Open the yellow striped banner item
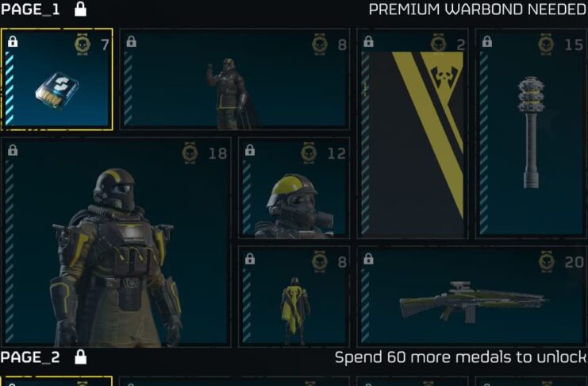The width and height of the screenshot is (588, 386). coord(413,133)
